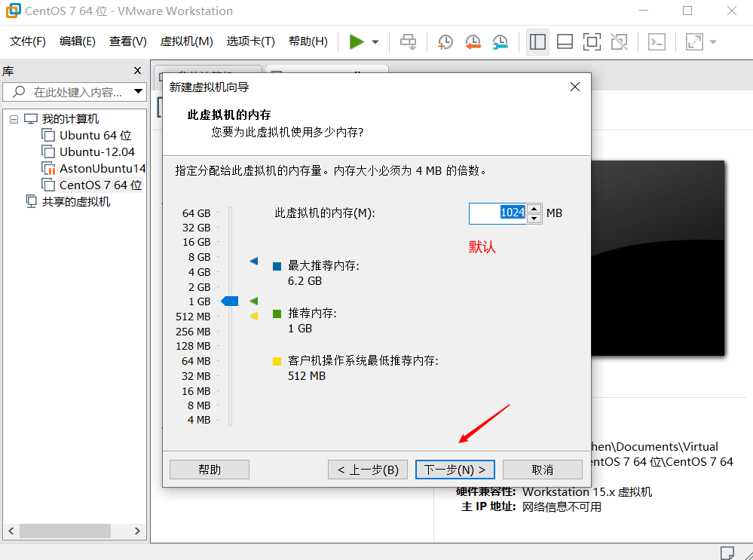Open the power options dropdown arrow beside play

click(x=375, y=41)
